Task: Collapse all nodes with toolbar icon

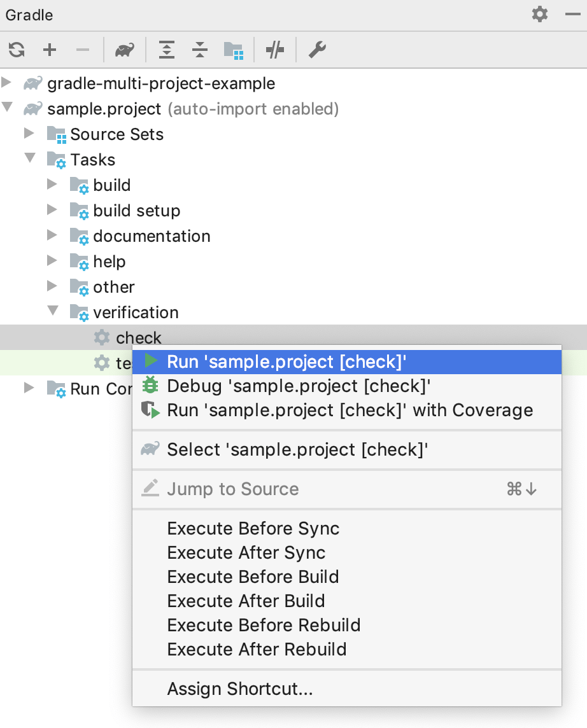Action: (199, 50)
